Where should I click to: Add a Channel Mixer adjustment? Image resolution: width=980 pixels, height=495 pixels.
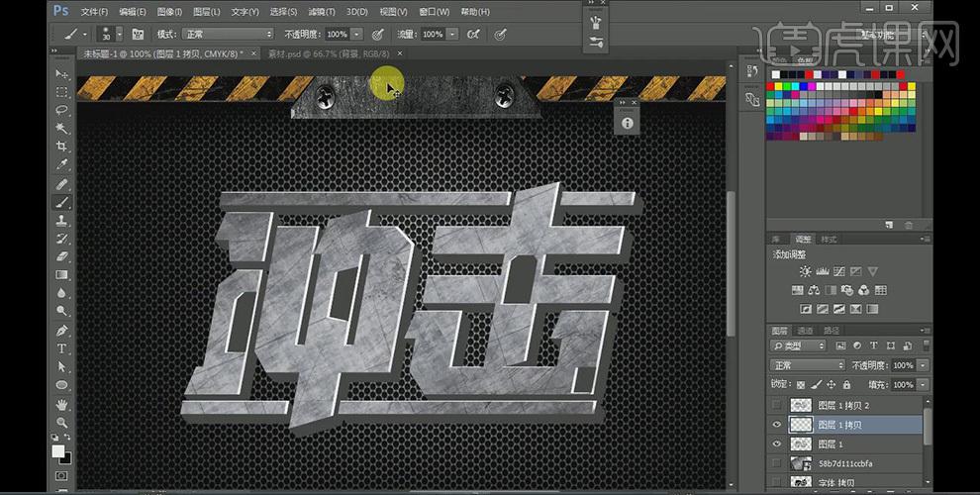(864, 290)
